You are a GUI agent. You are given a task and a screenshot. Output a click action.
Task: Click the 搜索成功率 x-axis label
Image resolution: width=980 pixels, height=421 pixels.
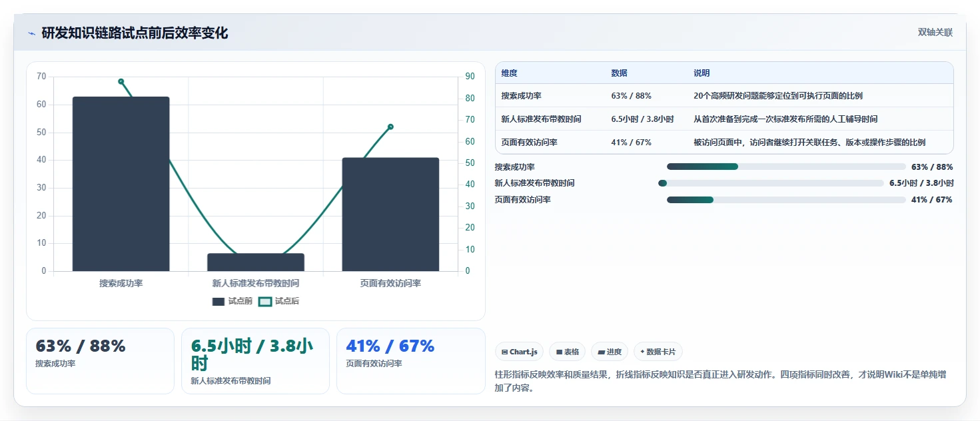pyautogui.click(x=121, y=283)
